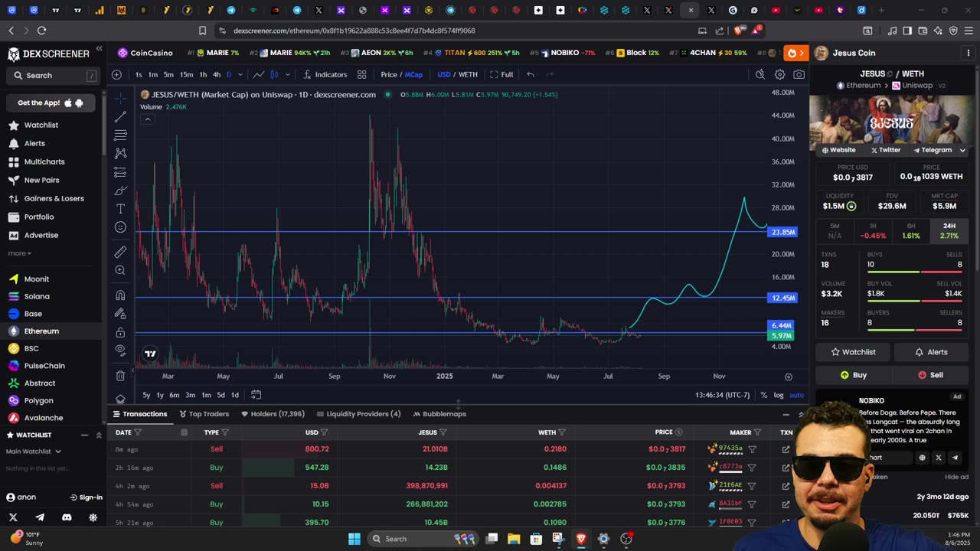
Task: Open the Fibonacci retracement tool
Action: point(120,135)
